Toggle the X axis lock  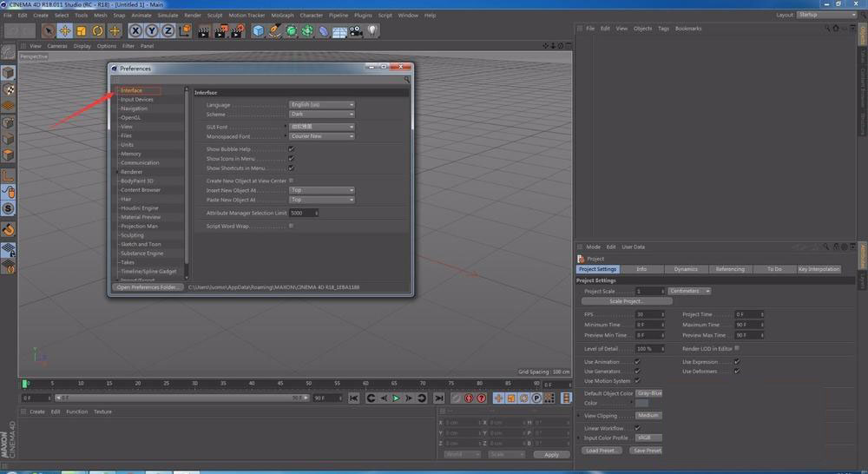tap(135, 31)
